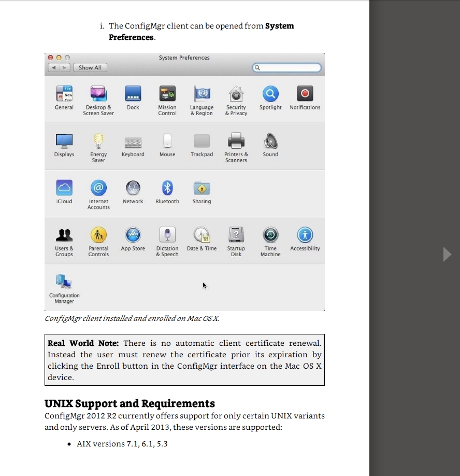
Task: Open the General preferences icon
Action: pyautogui.click(x=64, y=94)
